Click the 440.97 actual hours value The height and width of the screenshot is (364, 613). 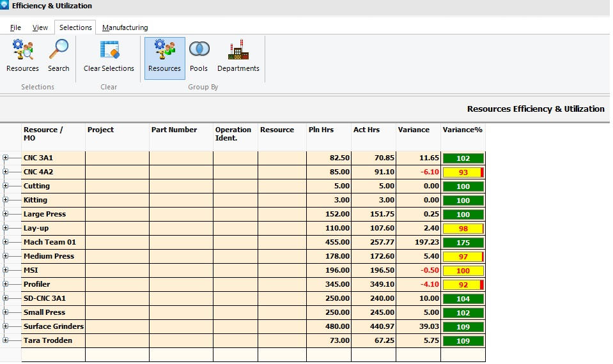pos(382,326)
